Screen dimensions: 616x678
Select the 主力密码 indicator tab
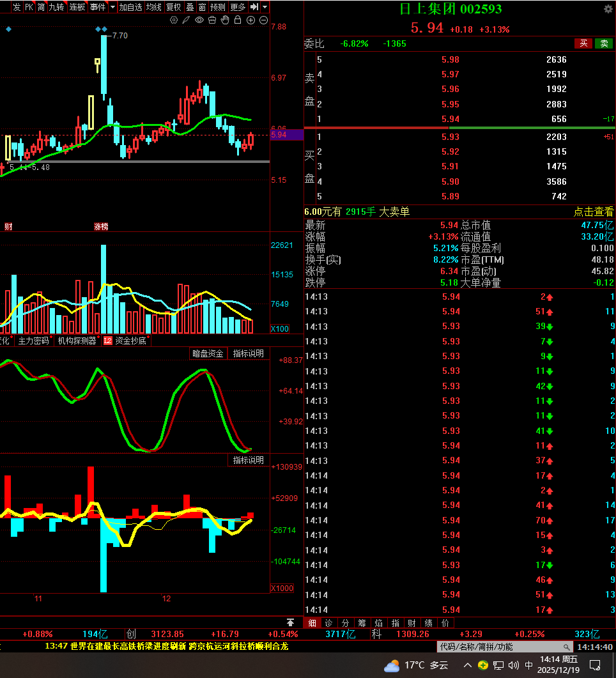[x=33, y=341]
